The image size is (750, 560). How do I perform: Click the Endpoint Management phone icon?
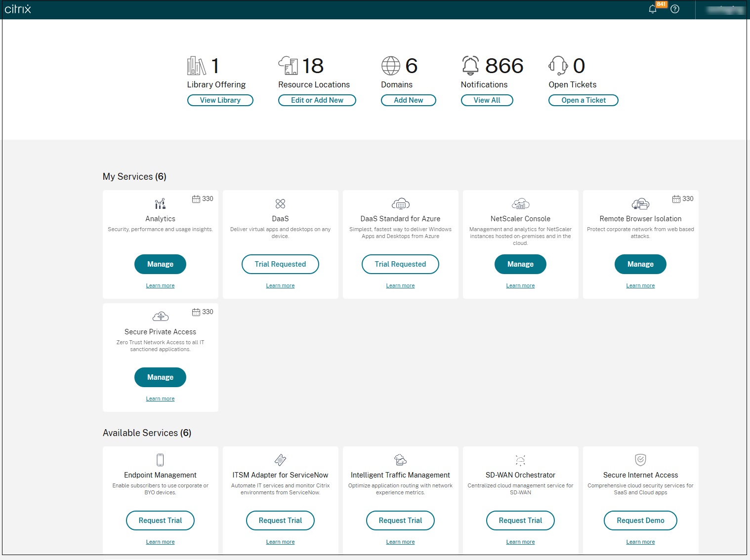coord(160,460)
